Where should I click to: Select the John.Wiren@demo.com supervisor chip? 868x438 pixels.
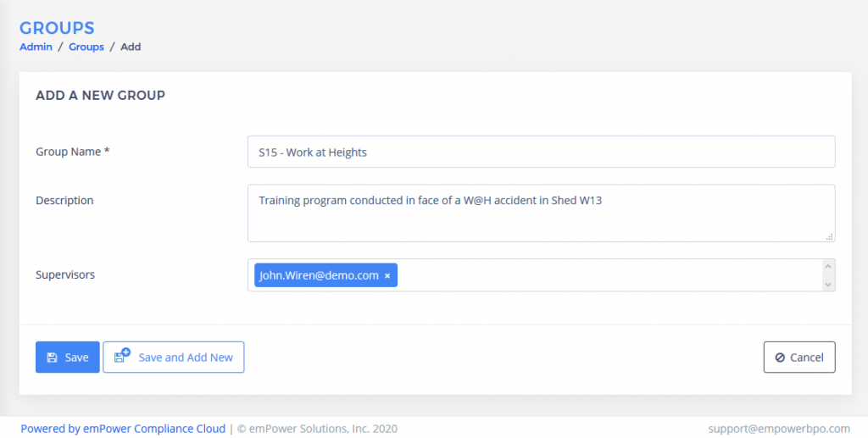[x=319, y=275]
